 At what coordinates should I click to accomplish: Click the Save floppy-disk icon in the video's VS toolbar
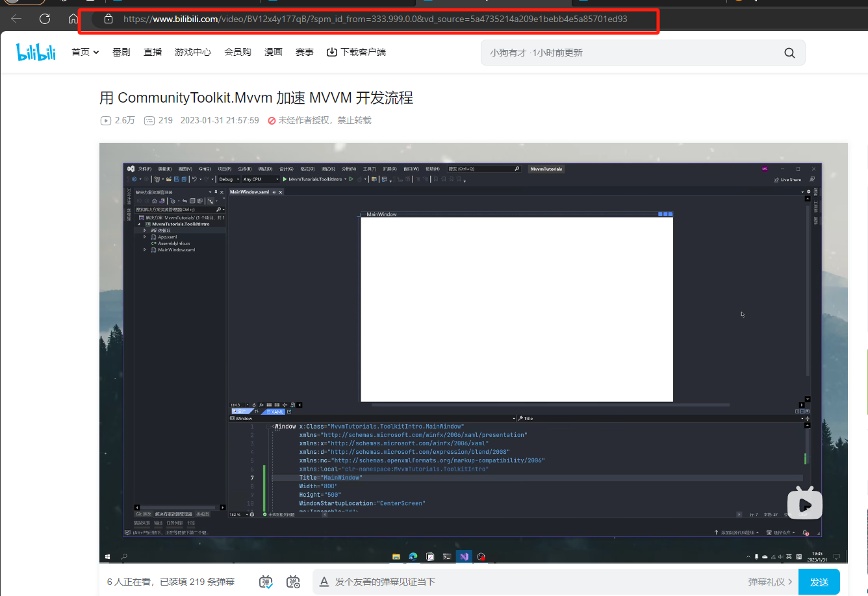176,179
